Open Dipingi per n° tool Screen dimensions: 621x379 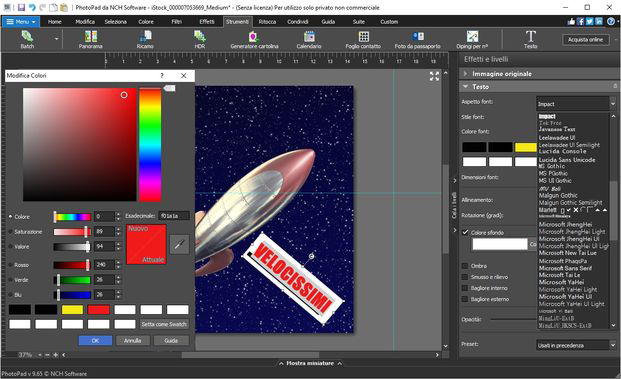pyautogui.click(x=472, y=40)
